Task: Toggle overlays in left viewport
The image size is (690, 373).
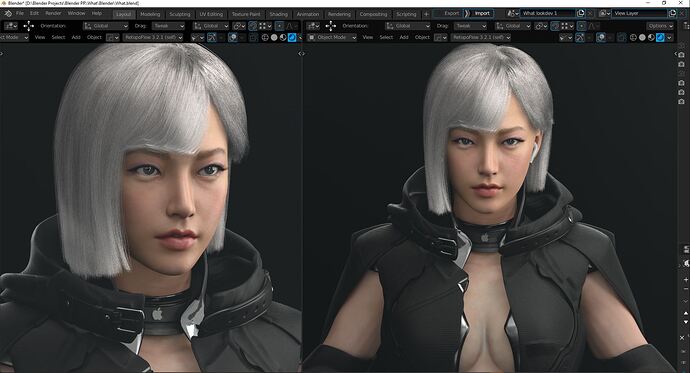Action: point(233,37)
